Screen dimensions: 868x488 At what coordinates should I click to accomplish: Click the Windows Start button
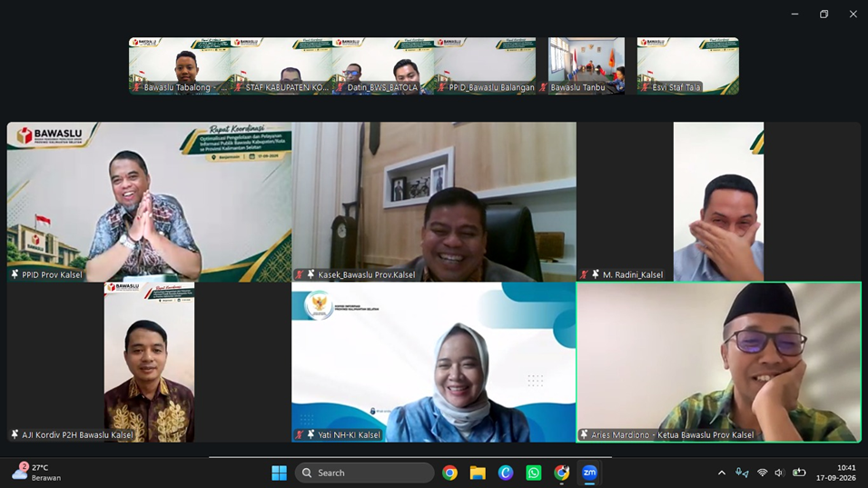point(279,473)
